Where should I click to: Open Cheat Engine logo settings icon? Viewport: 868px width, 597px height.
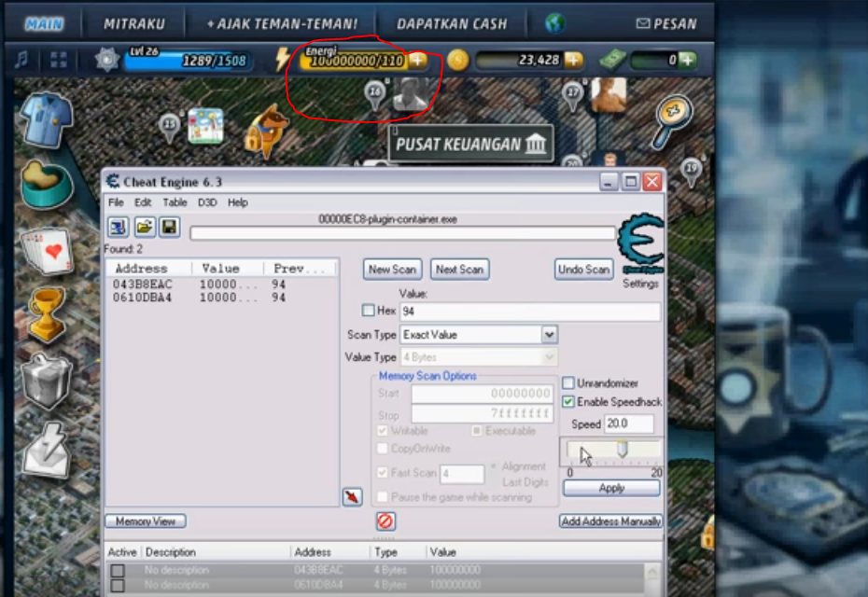pyautogui.click(x=640, y=243)
